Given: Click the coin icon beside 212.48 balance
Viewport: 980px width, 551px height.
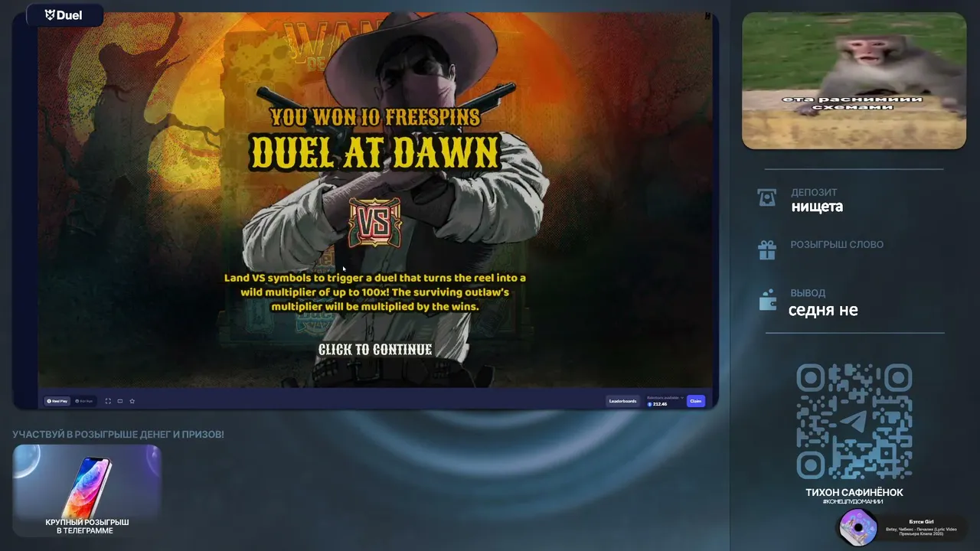Looking at the screenshot, I should click(650, 404).
